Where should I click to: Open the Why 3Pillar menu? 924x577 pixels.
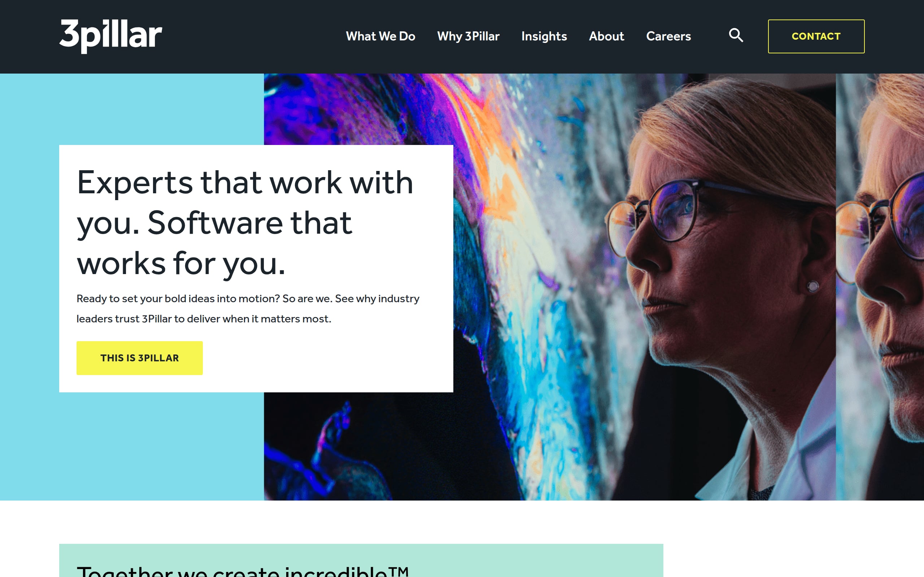(x=468, y=36)
